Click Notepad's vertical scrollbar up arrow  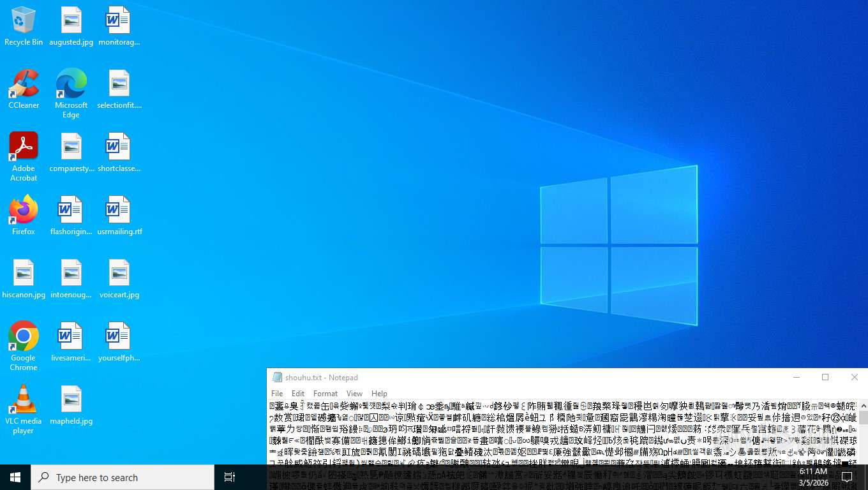(864, 405)
